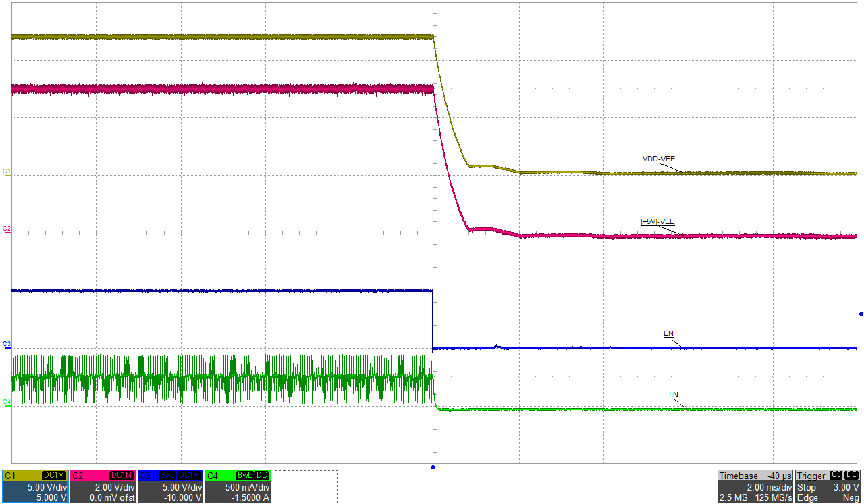Click the C1 ground level marker
864x504 pixels.
(x=7, y=172)
